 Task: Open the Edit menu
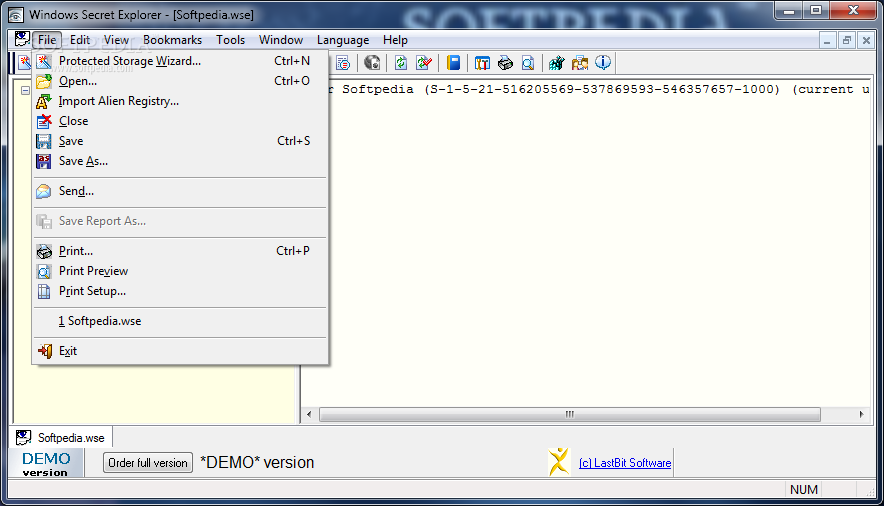pos(79,40)
